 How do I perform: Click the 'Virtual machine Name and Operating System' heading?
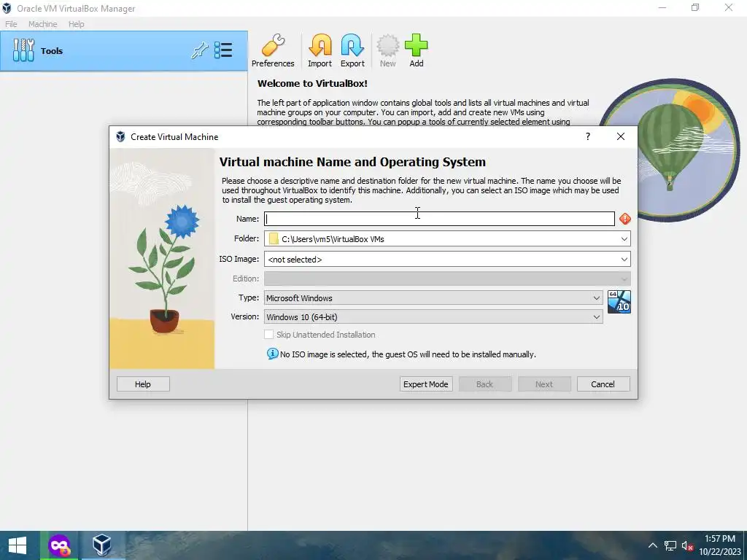tap(352, 163)
